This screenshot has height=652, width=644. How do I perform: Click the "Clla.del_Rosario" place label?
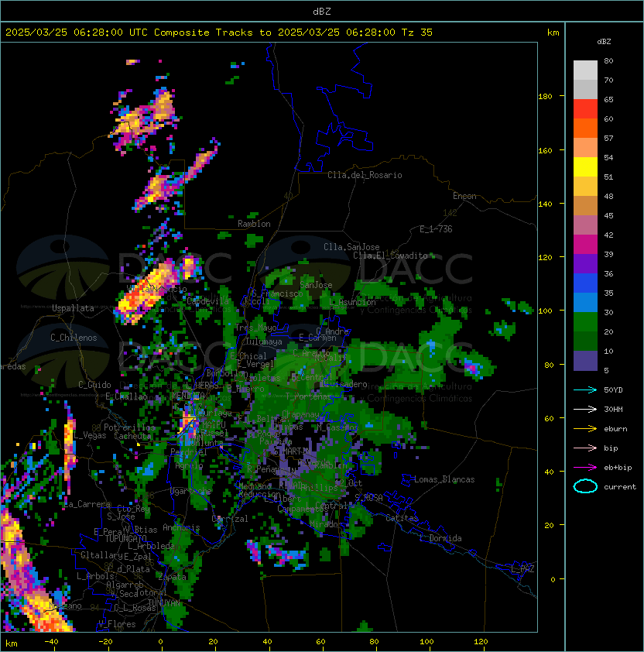pos(365,175)
